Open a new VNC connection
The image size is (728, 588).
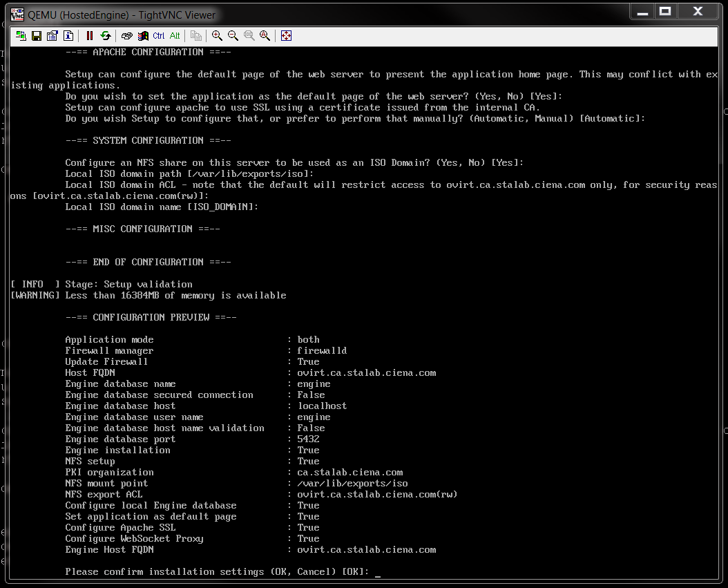pos(21,36)
